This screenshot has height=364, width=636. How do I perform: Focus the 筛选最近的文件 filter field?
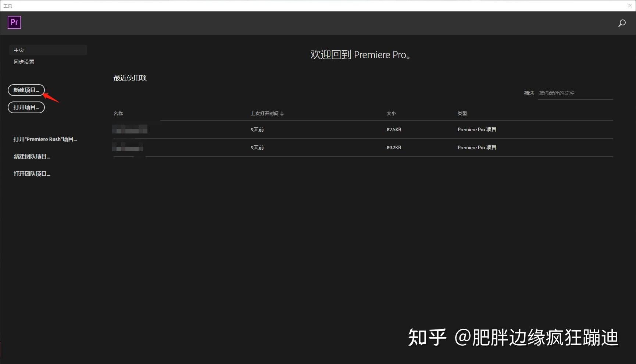[x=575, y=93]
